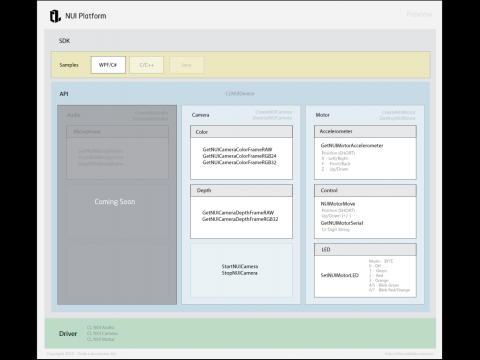Click the Driver section label

pos(68,334)
